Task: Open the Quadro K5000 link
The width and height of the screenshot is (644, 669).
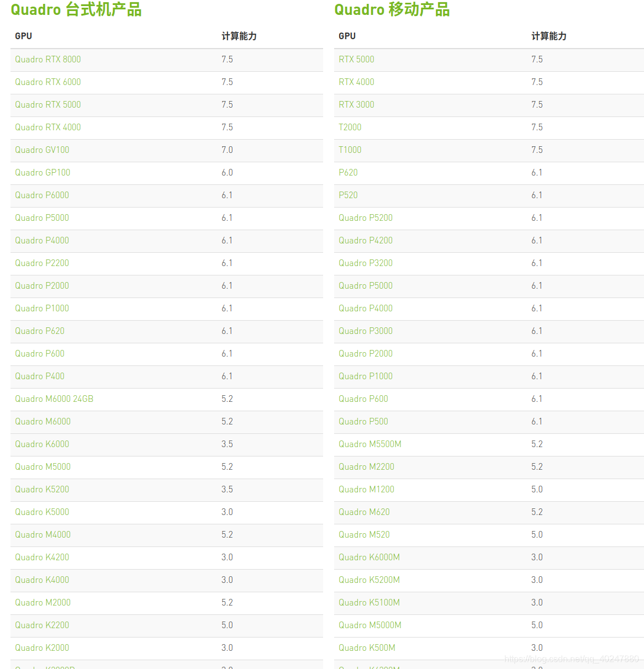Action: pyautogui.click(x=42, y=512)
